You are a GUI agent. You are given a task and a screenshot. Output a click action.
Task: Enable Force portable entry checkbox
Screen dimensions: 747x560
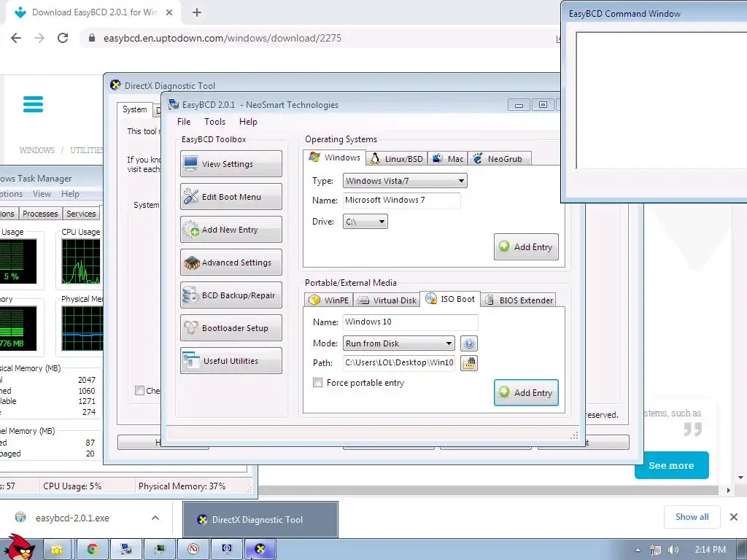pyautogui.click(x=318, y=382)
